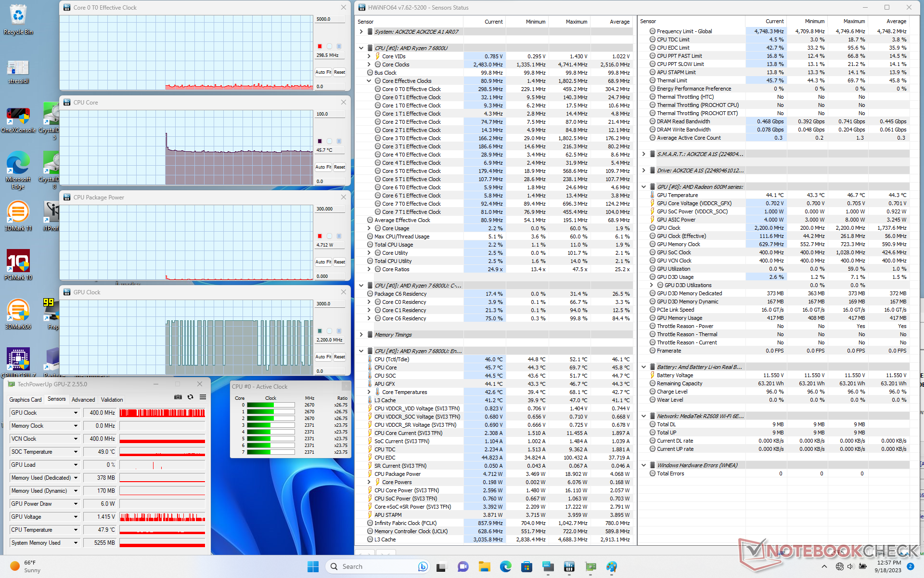The image size is (924, 578).
Task: Switch to the Advanced tab in GPU-Z
Action: pyautogui.click(x=83, y=400)
